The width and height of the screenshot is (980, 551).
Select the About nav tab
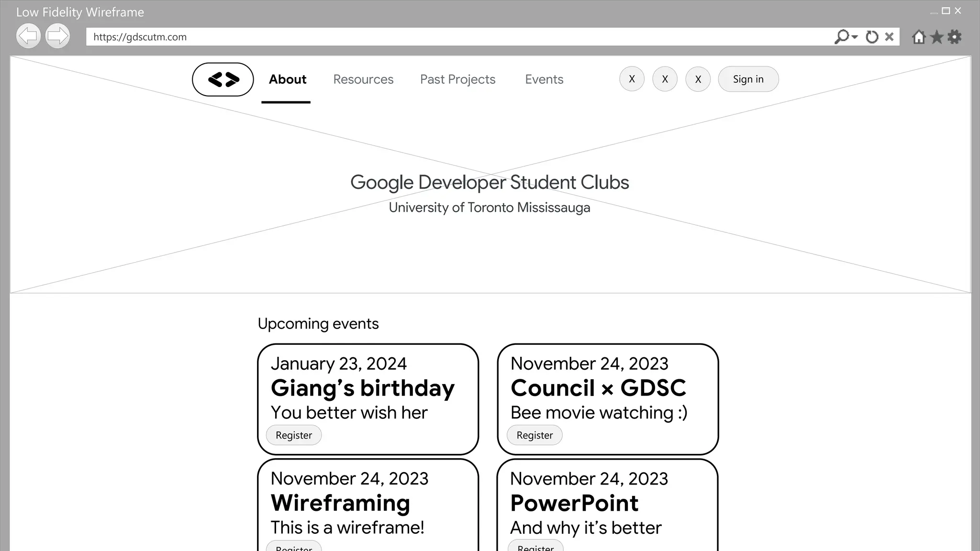(287, 79)
